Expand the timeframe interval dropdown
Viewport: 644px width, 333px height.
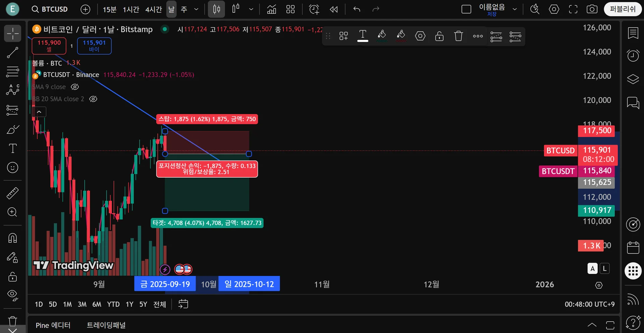tap(196, 9)
